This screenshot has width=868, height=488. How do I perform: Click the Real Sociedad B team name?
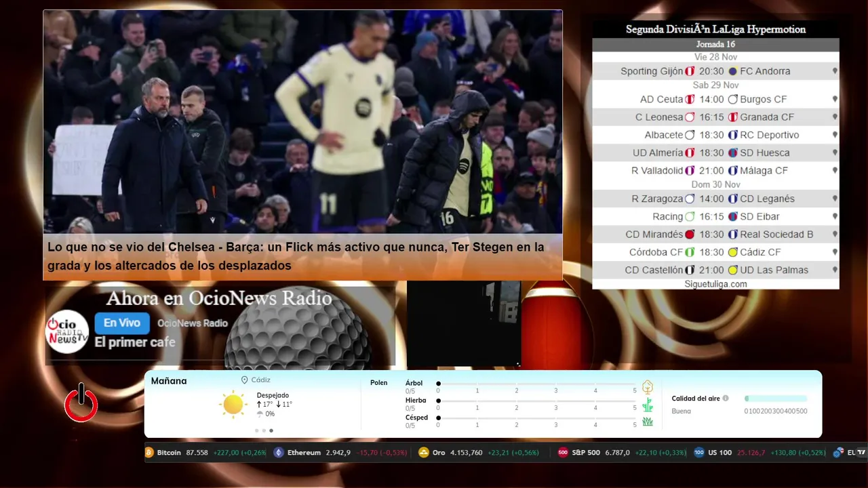[776, 235]
